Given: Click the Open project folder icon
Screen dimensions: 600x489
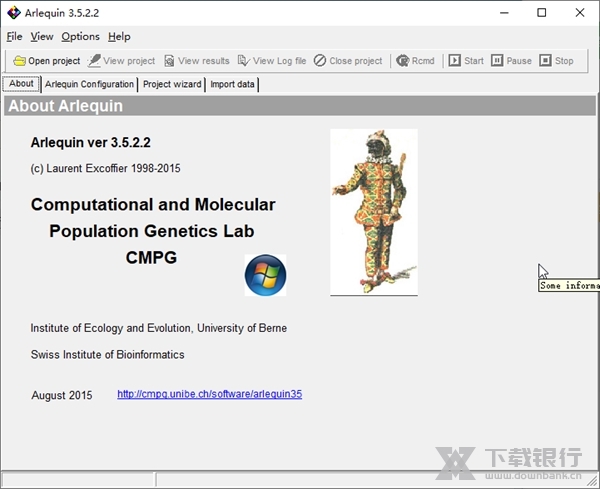Looking at the screenshot, I should pos(20,61).
